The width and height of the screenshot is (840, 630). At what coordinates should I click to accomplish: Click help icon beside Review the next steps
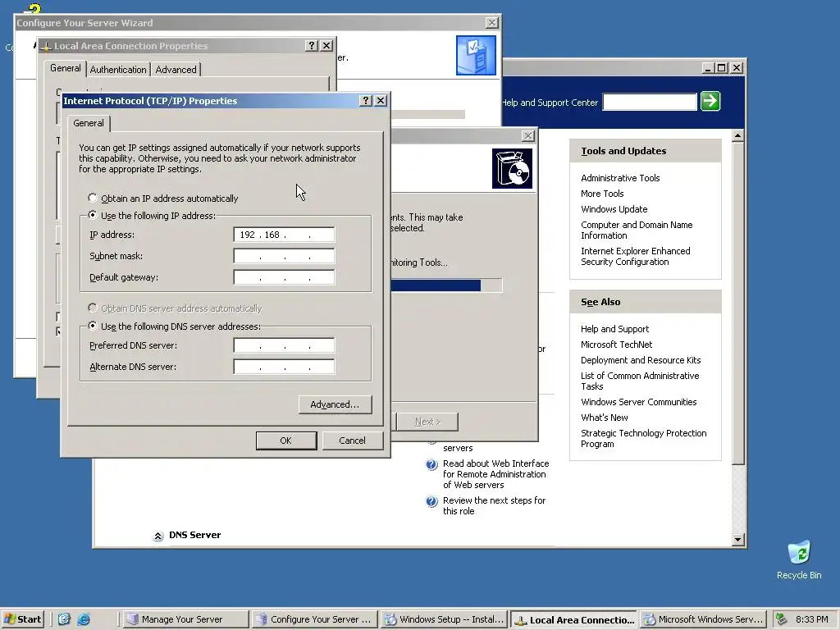click(431, 501)
